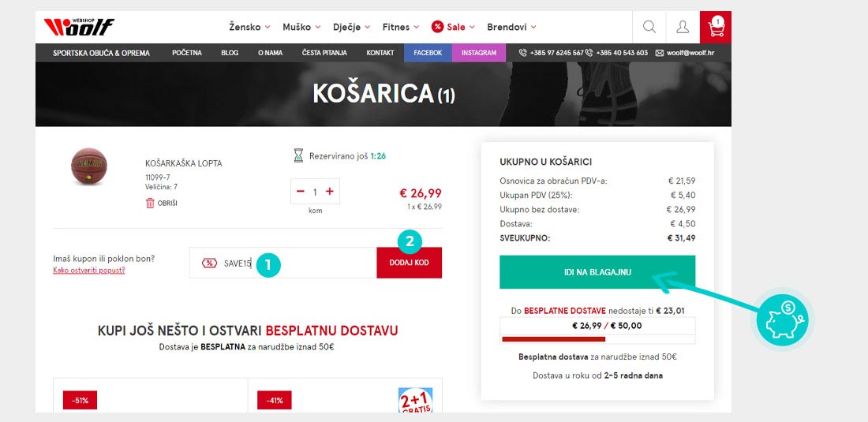Decrease quantity with minus button
The image size is (868, 422).
(x=301, y=192)
